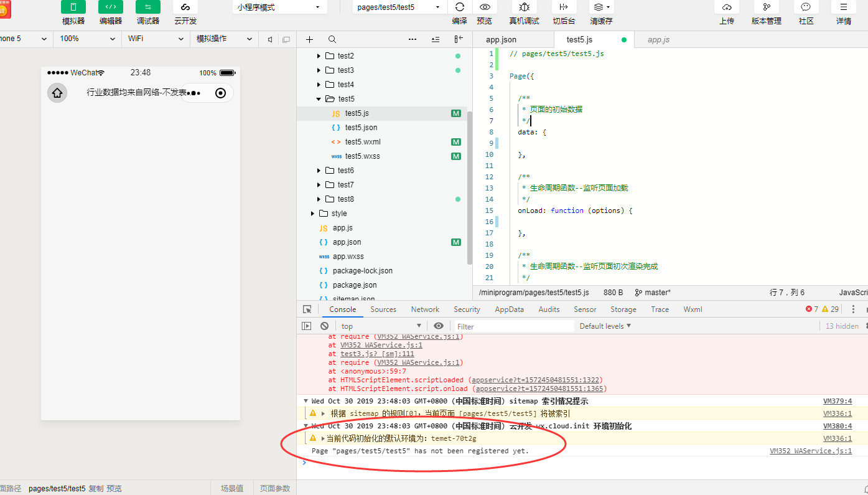The width and height of the screenshot is (868, 495).
Task: Switch to the Network tab
Action: point(425,309)
